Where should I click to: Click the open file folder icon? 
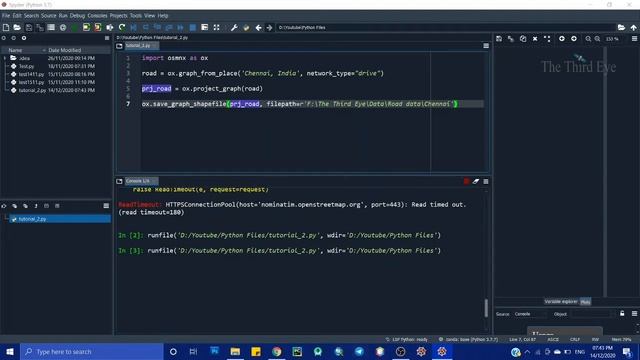[x=17, y=27]
